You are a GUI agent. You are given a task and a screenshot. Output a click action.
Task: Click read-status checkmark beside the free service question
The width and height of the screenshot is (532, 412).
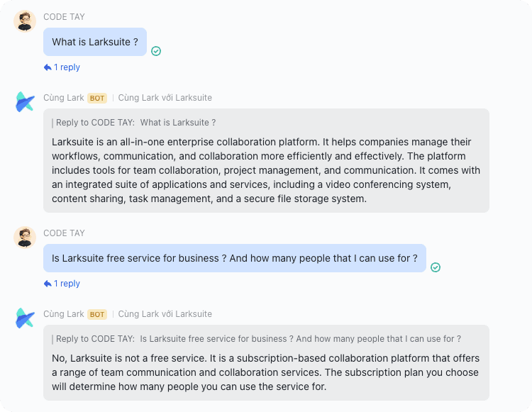pyautogui.click(x=436, y=267)
